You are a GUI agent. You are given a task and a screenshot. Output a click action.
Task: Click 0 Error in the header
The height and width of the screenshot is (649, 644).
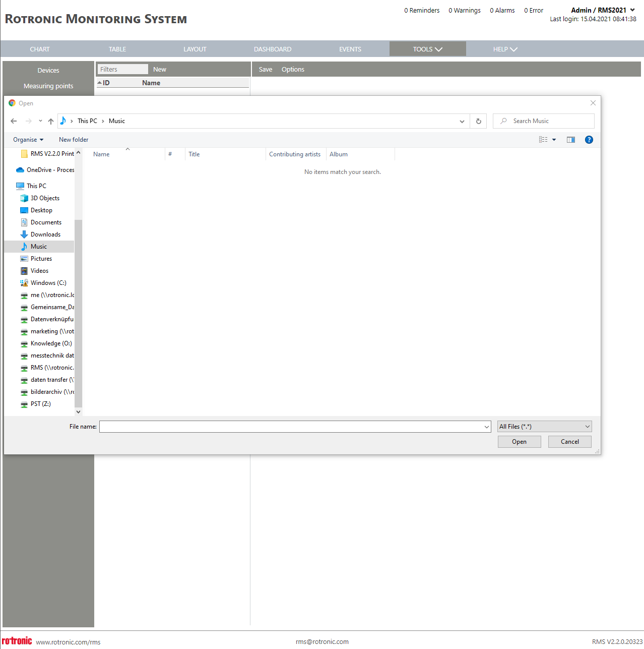point(534,11)
